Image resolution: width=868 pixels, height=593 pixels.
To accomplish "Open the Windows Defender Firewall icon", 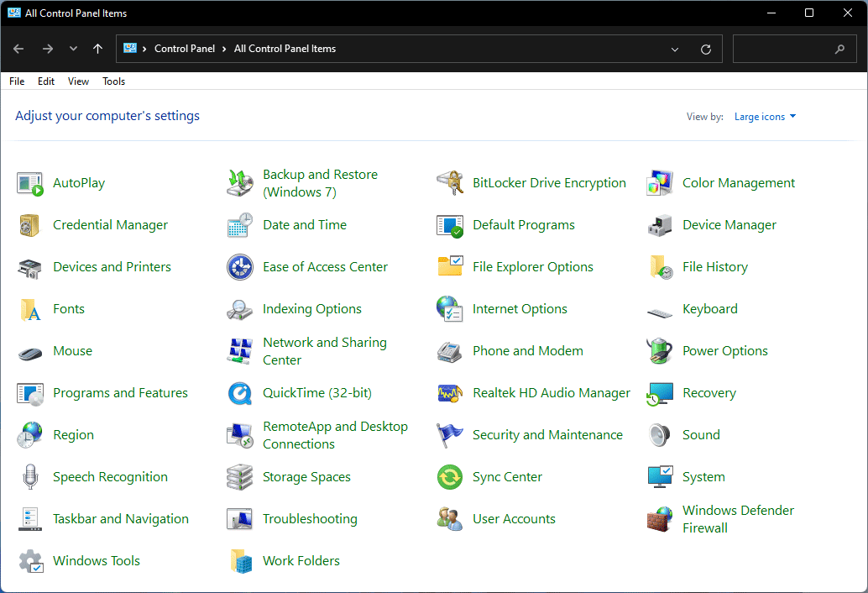I will coord(659,519).
